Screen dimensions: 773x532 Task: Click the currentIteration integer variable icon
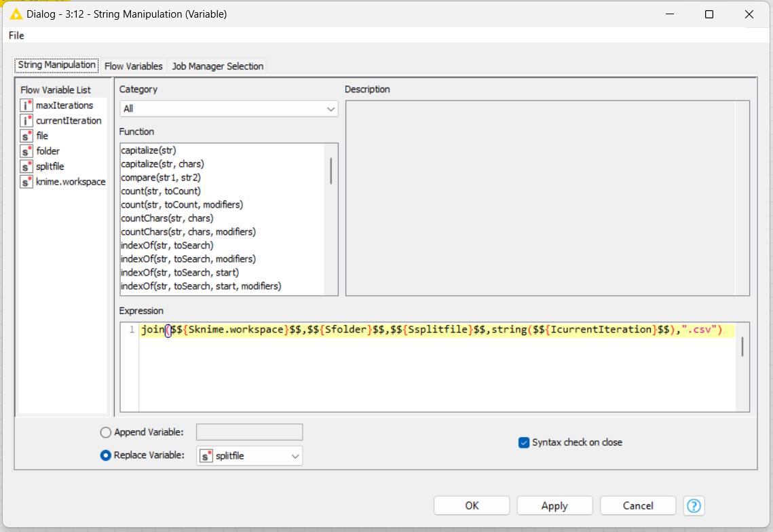click(26, 121)
